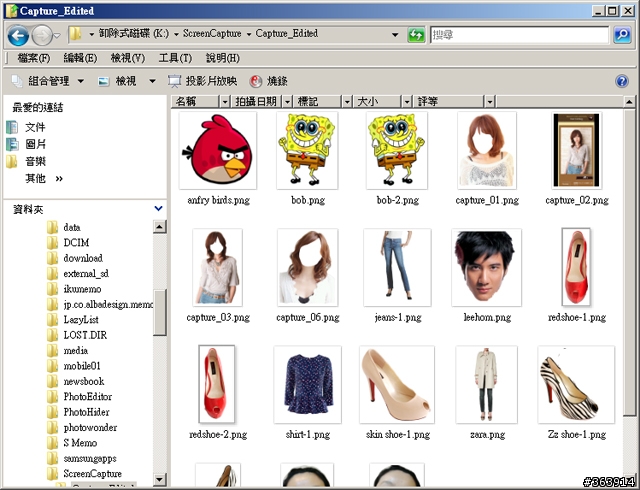
Task: Open the 標記 column filter dropdown
Action: coord(347,101)
